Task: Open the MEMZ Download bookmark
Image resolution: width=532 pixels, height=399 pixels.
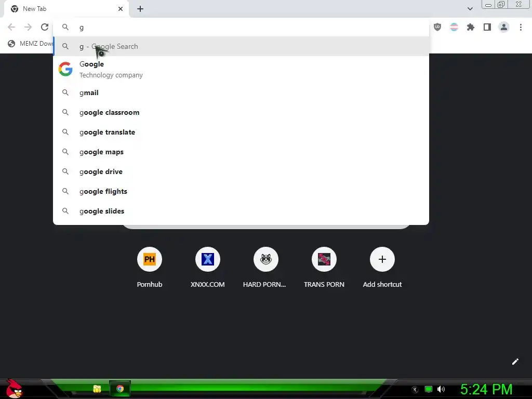Action: point(31,44)
